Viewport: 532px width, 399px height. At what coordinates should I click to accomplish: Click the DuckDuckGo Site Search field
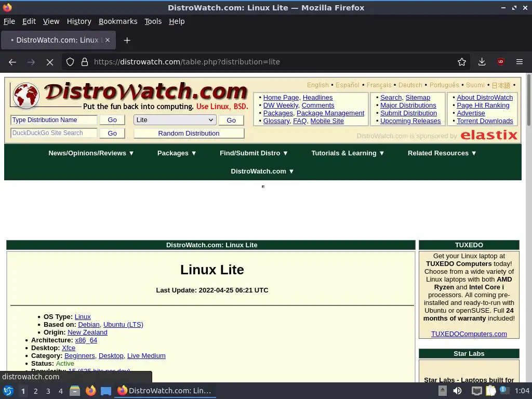pos(54,133)
